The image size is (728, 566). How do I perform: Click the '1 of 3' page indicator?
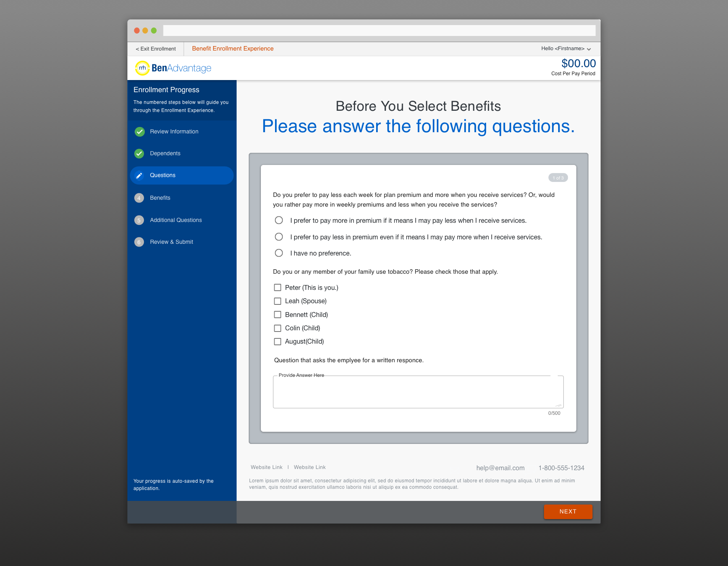click(558, 178)
